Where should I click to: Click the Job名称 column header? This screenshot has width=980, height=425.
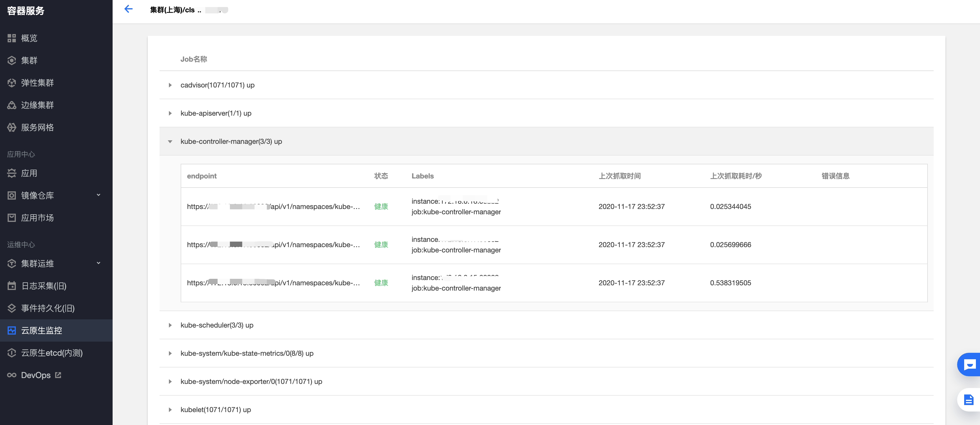194,59
